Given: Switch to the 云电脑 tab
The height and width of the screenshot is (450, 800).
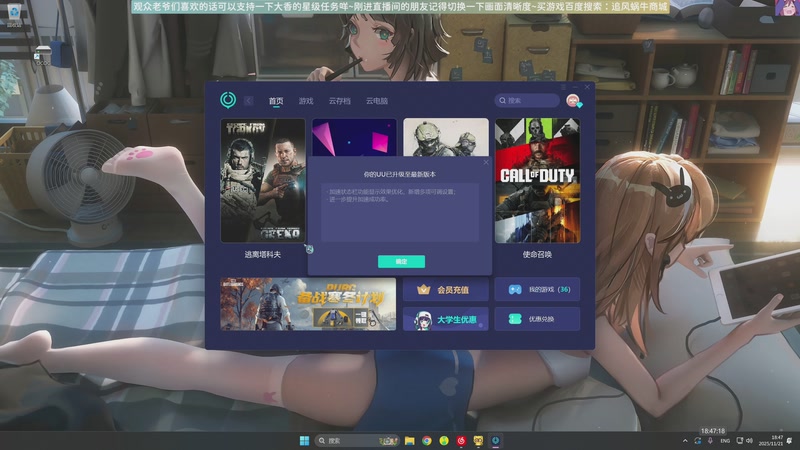Looking at the screenshot, I should pyautogui.click(x=377, y=101).
